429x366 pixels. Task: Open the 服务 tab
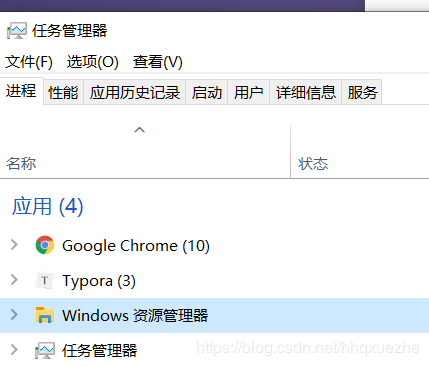click(x=362, y=92)
